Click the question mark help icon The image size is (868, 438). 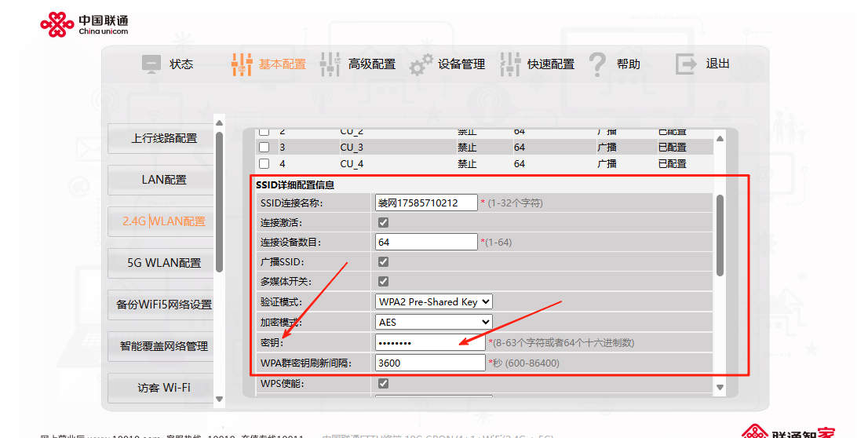click(x=597, y=64)
